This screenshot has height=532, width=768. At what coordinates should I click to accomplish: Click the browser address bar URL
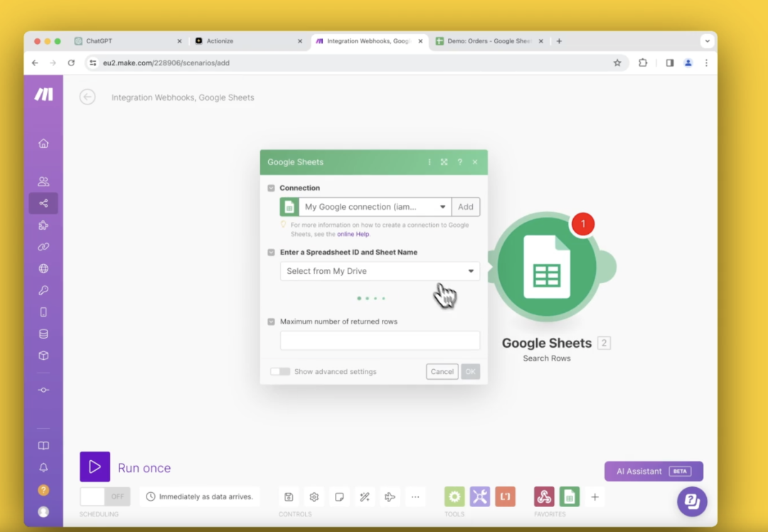tap(166, 63)
